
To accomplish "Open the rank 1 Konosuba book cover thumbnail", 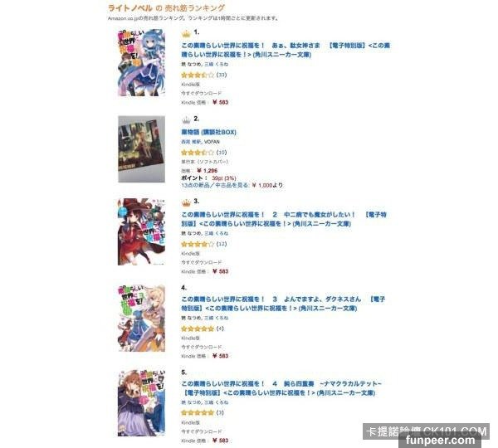I will 142,62.
